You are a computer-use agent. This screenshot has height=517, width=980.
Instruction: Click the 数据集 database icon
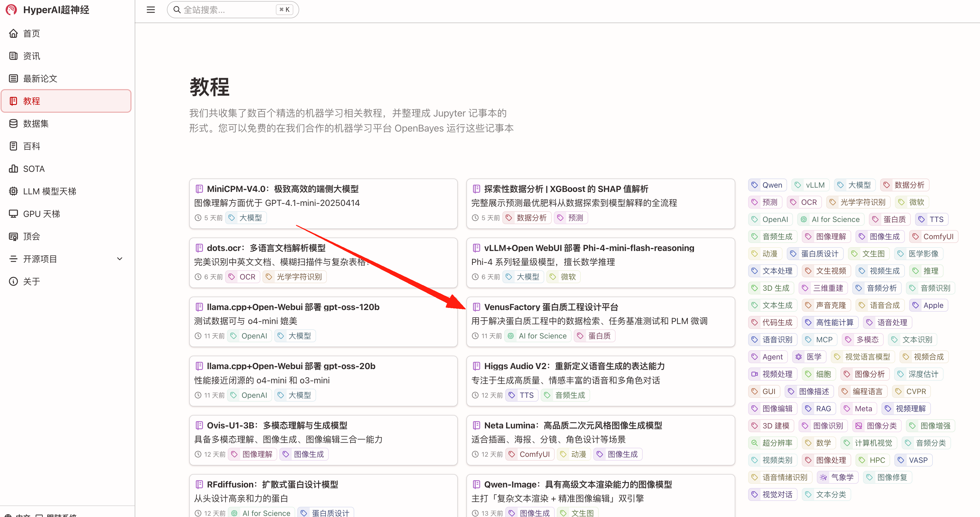coord(13,124)
